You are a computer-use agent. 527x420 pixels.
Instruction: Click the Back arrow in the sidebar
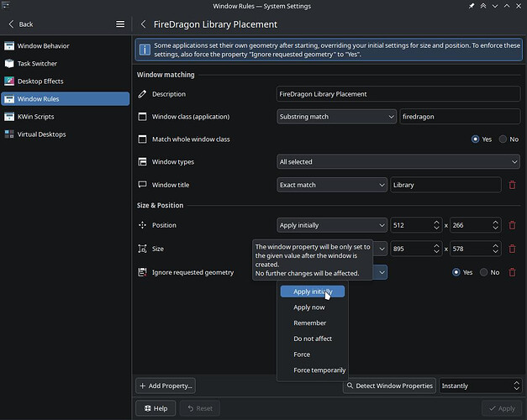point(11,24)
